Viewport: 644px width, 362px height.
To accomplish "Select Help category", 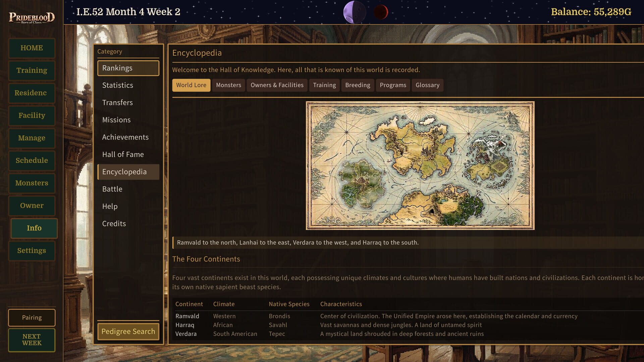I will [x=128, y=206].
